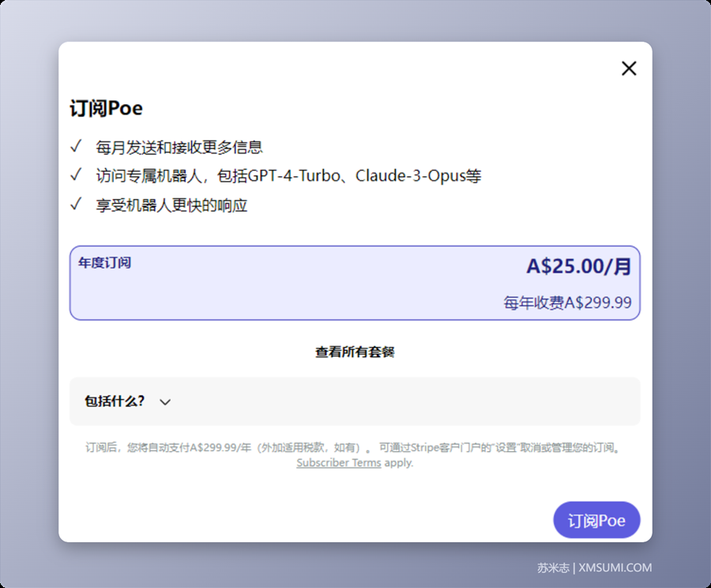Click the A$25.00/月 price text
Screen dimensions: 711x588
click(579, 267)
